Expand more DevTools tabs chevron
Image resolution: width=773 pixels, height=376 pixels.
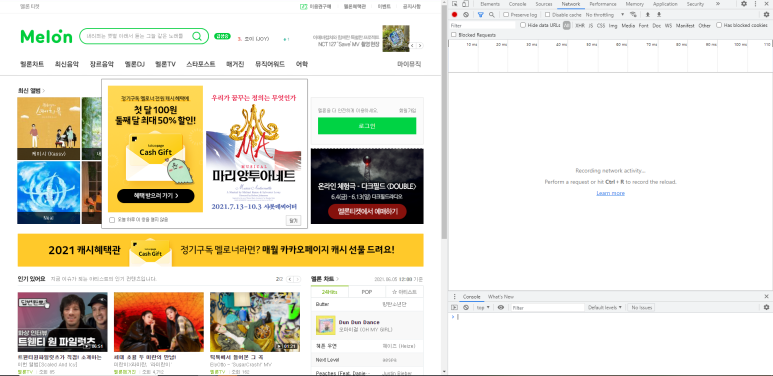click(717, 4)
